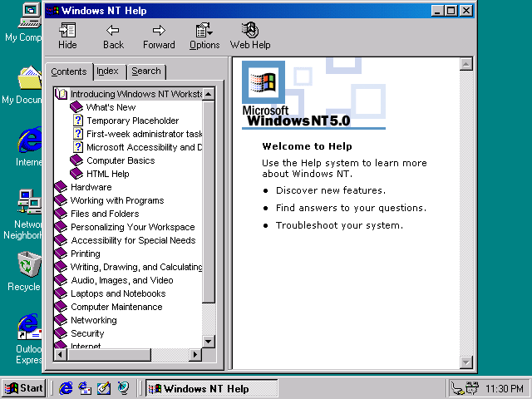
Task: Select 'Introducing Windows NT Workstation' text
Action: pos(136,94)
